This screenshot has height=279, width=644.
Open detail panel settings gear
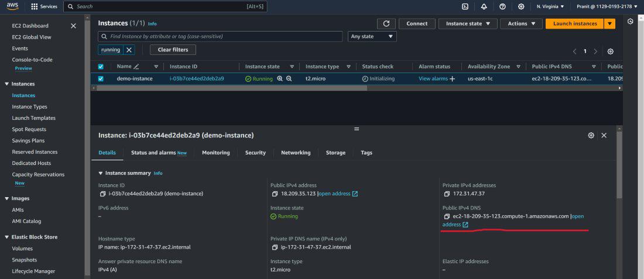coord(591,135)
